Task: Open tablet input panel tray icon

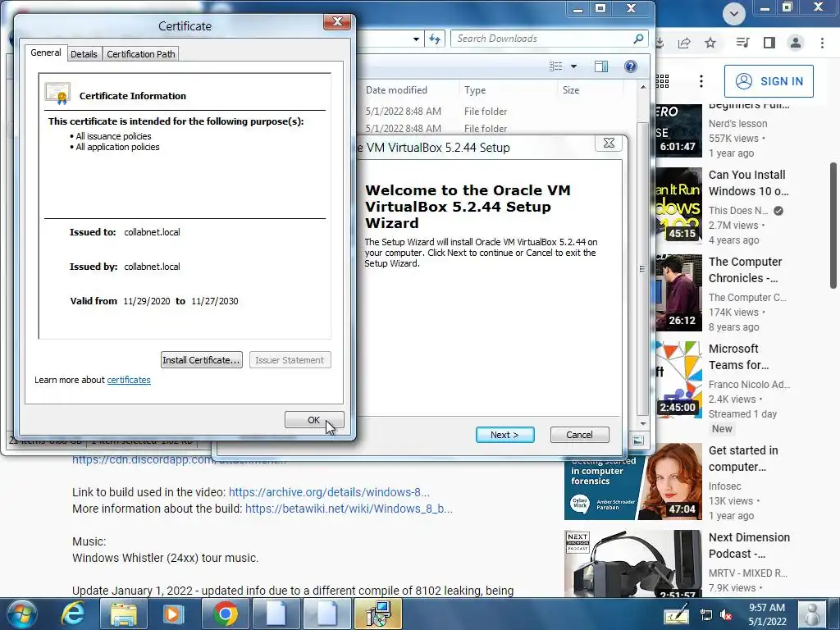Action: click(x=676, y=614)
